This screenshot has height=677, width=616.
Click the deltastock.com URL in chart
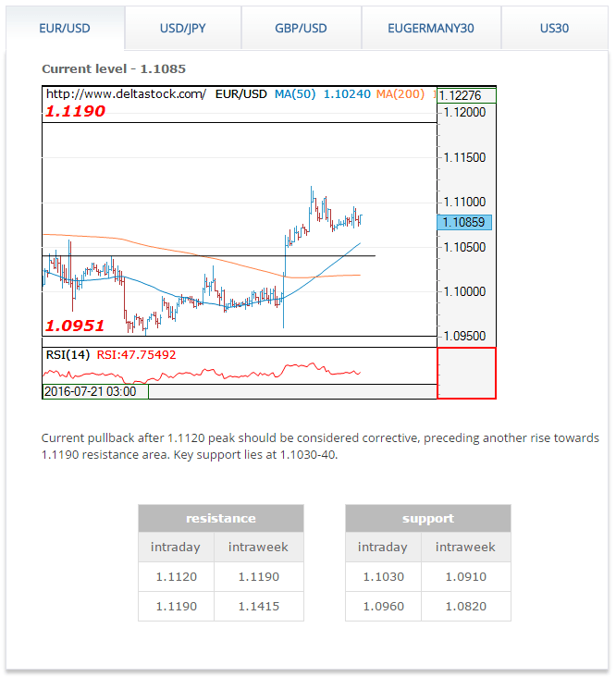(126, 93)
